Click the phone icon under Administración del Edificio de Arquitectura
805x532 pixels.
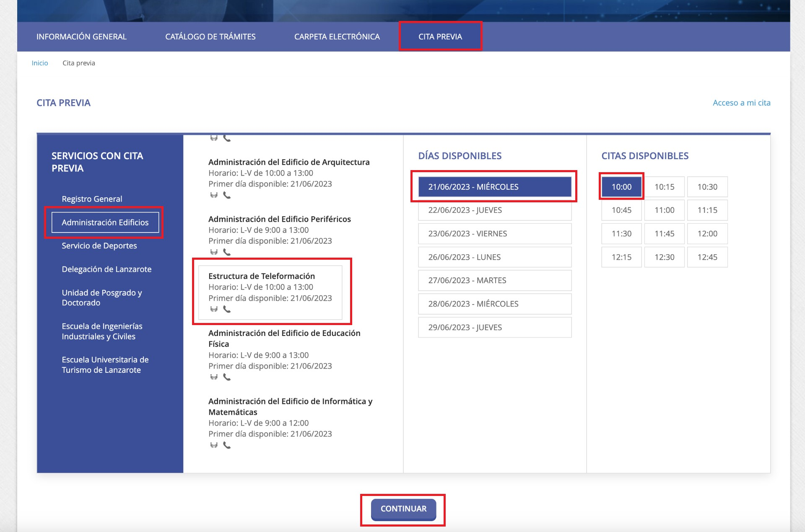click(x=227, y=195)
